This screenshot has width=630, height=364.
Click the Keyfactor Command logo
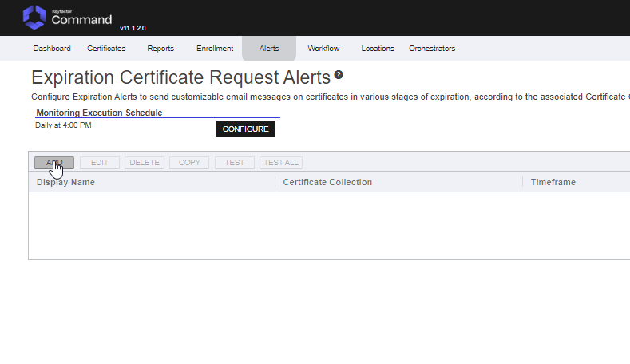pos(68,17)
